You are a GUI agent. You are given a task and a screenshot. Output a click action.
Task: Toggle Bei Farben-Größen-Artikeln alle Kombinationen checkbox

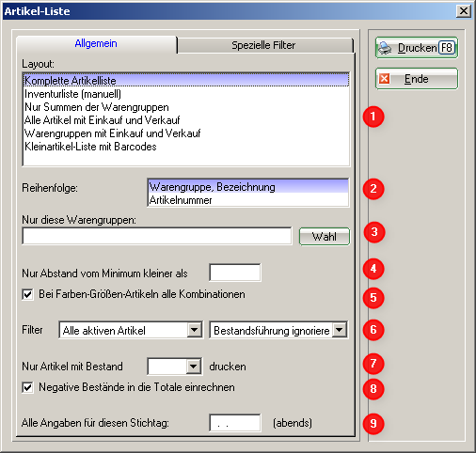pos(28,294)
